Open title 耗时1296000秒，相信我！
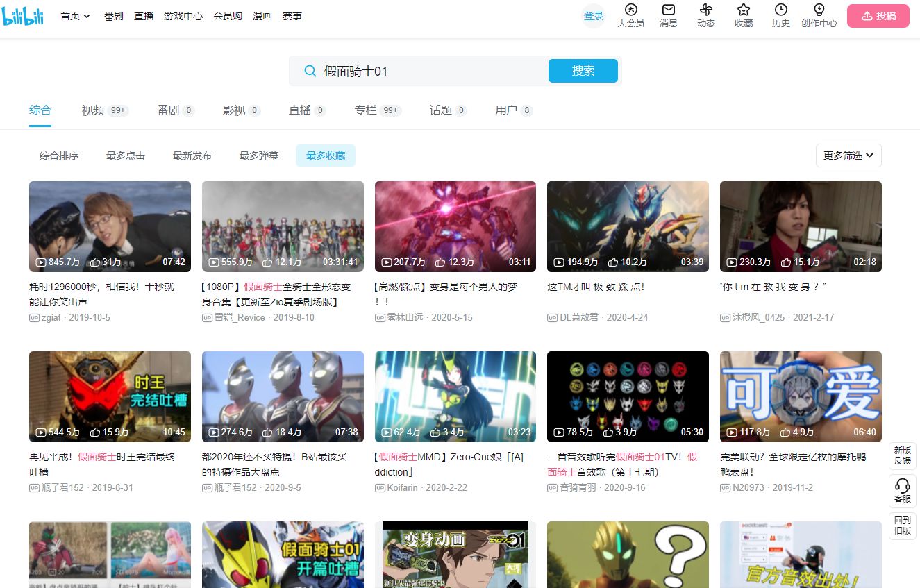Viewport: 920px width, 588px height. click(x=102, y=294)
